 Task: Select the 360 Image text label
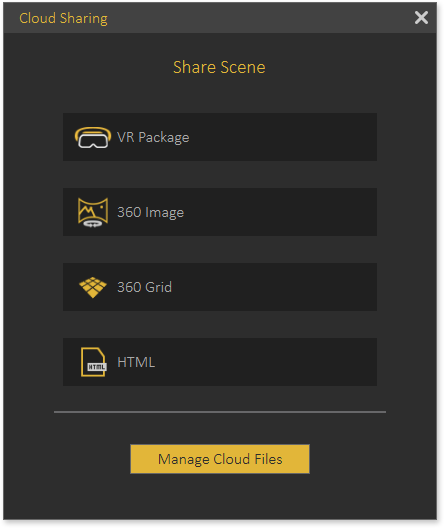[x=150, y=212]
